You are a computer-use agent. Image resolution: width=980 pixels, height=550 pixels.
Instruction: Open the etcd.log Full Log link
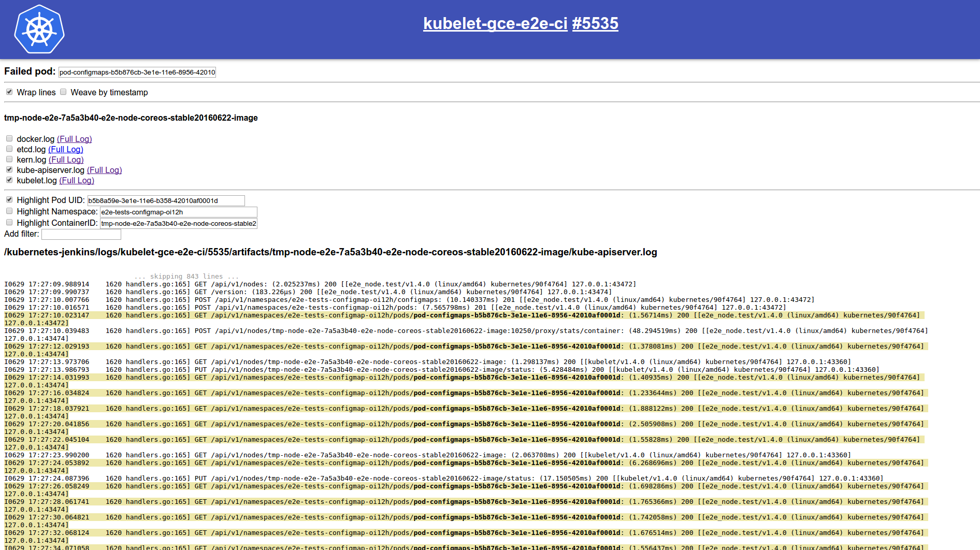click(65, 149)
